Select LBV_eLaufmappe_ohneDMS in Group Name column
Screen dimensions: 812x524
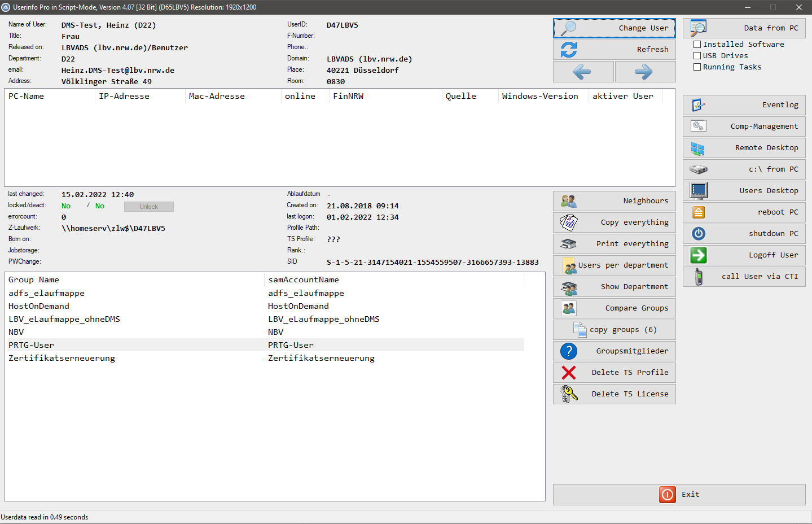click(64, 320)
